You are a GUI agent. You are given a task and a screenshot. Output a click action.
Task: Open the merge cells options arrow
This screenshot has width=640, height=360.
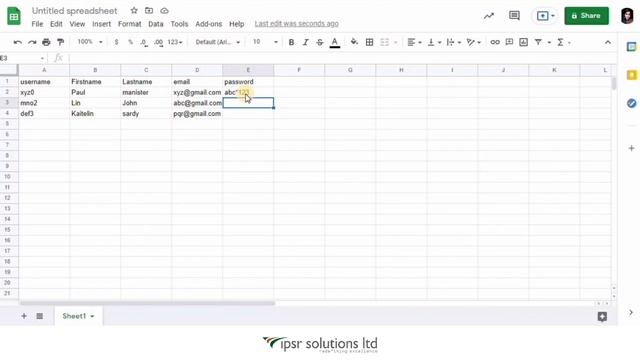395,42
